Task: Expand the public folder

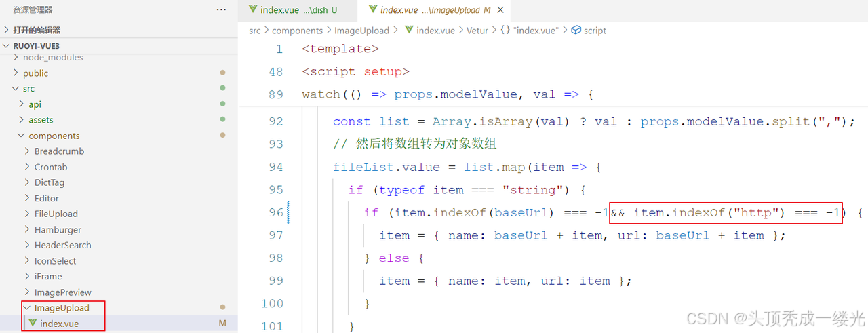Action: point(35,73)
